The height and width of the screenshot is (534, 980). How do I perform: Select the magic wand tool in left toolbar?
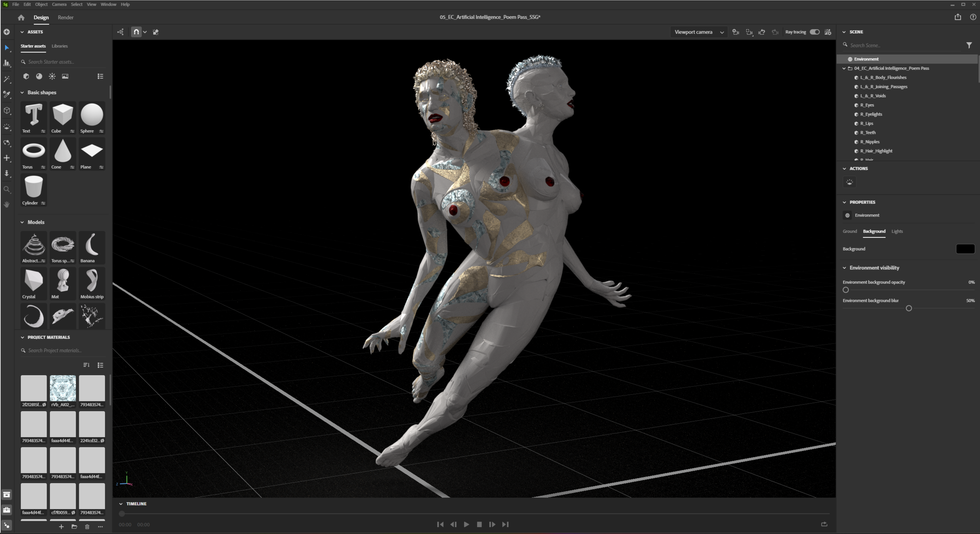(7, 79)
